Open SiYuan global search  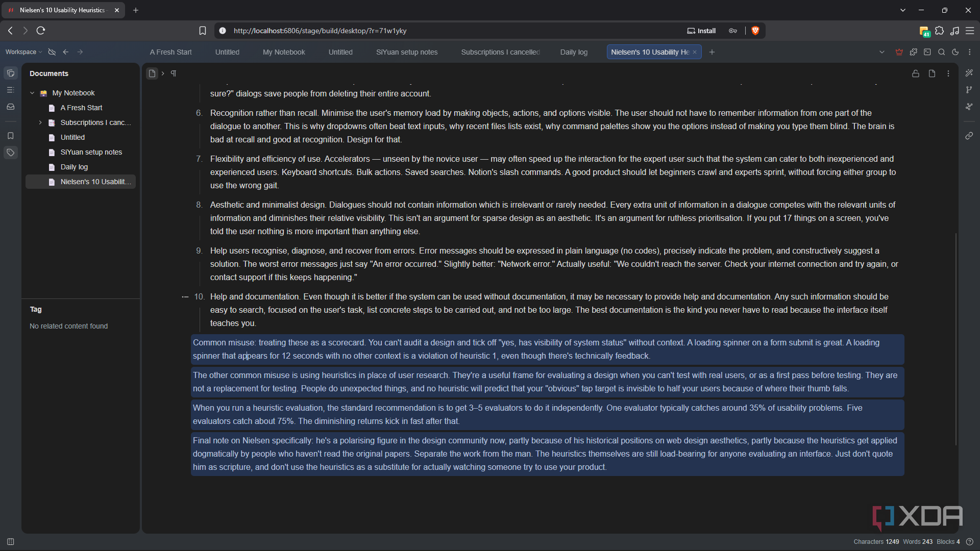942,52
